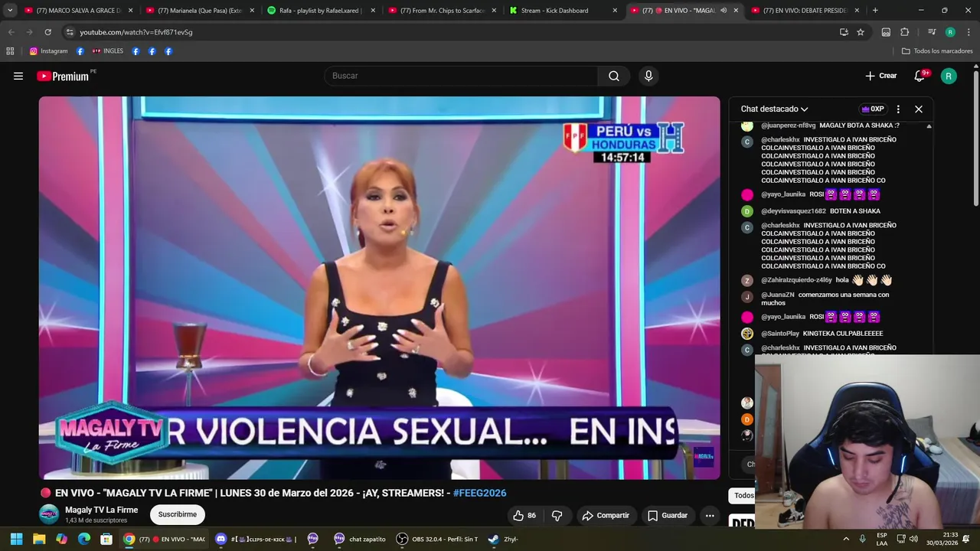Screen dimensions: 980x551
Task: Open the Instagram bookmark
Action: 48,51
